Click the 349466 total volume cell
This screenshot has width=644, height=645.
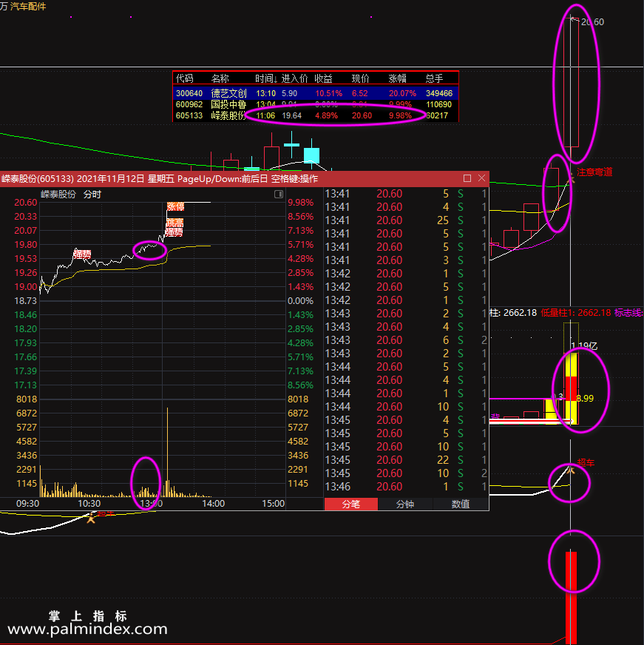(439, 93)
